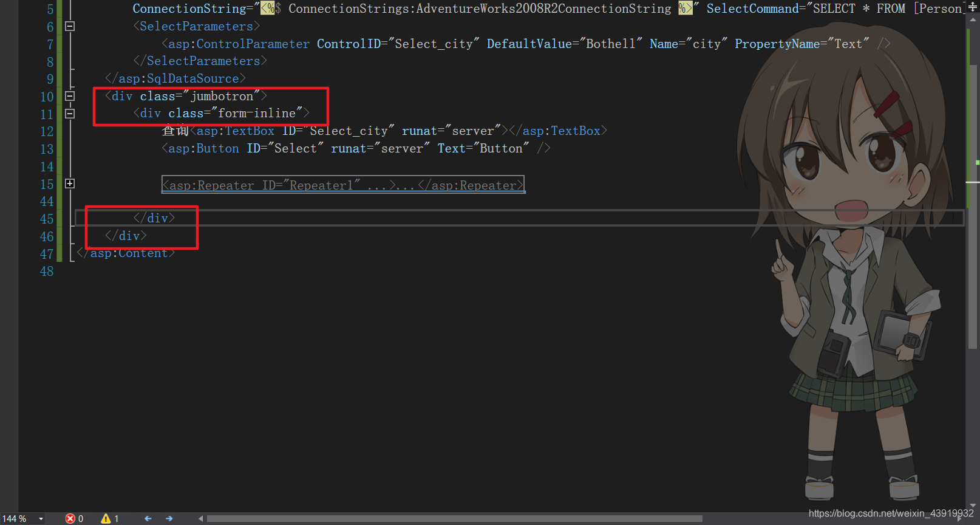Click the ConnectionString attribute on line 5
Screen dimensions: 980x525
189,9
